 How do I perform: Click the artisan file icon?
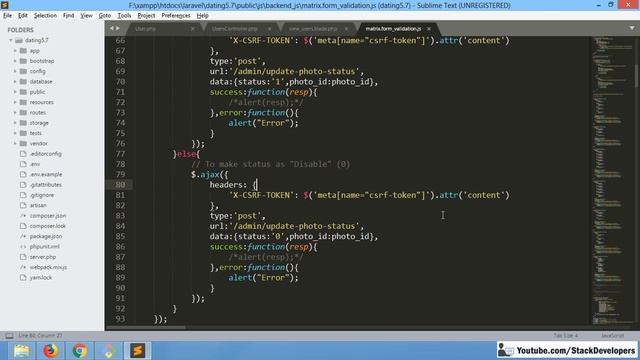pos(23,205)
